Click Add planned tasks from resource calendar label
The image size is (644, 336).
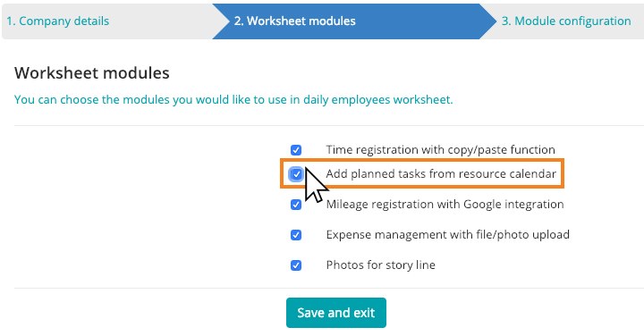[441, 174]
